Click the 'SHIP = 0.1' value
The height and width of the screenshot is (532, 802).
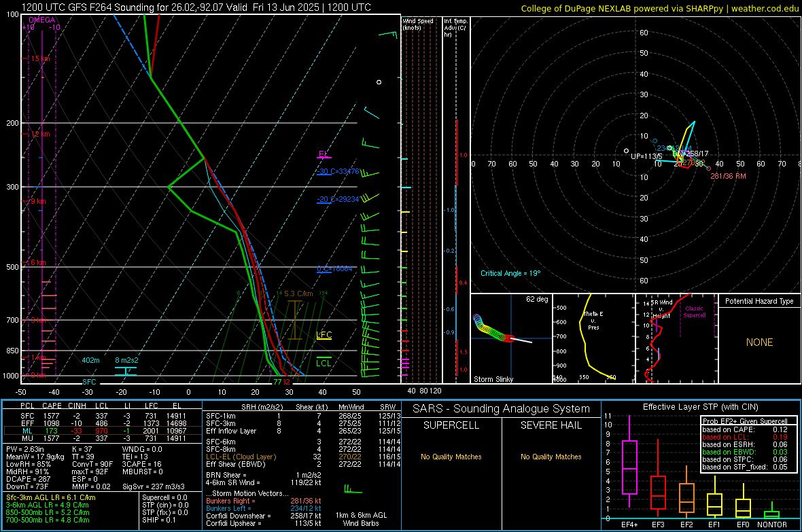(x=159, y=520)
